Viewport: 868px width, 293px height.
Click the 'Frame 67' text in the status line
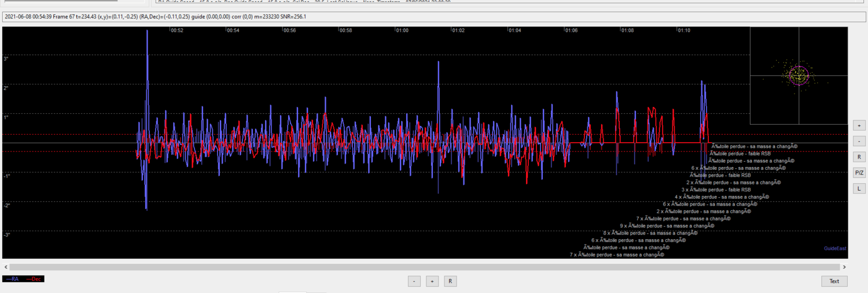coord(64,17)
